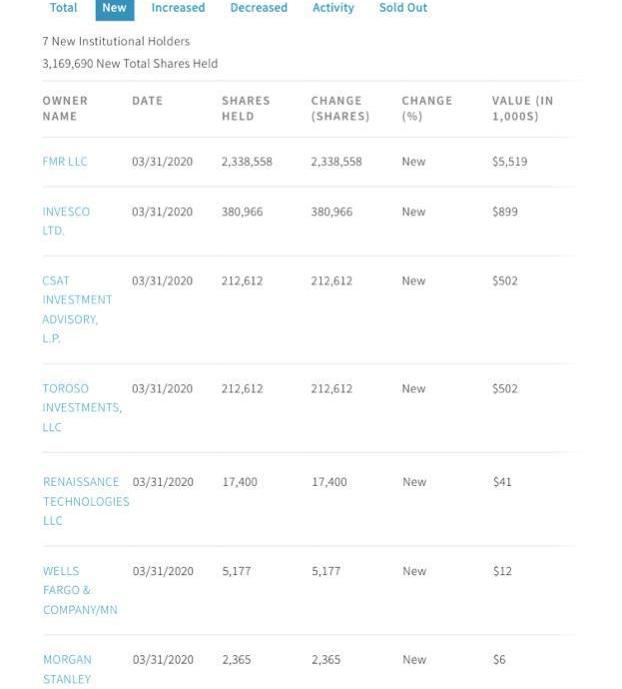Show the Decreased holders tab
The image size is (622, 689).
[258, 8]
